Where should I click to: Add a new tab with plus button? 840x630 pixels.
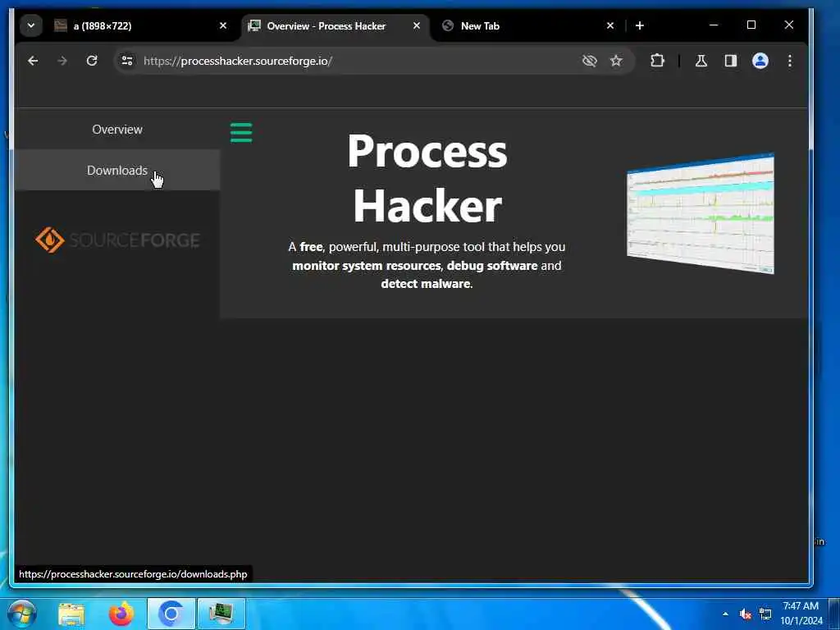[x=640, y=25]
